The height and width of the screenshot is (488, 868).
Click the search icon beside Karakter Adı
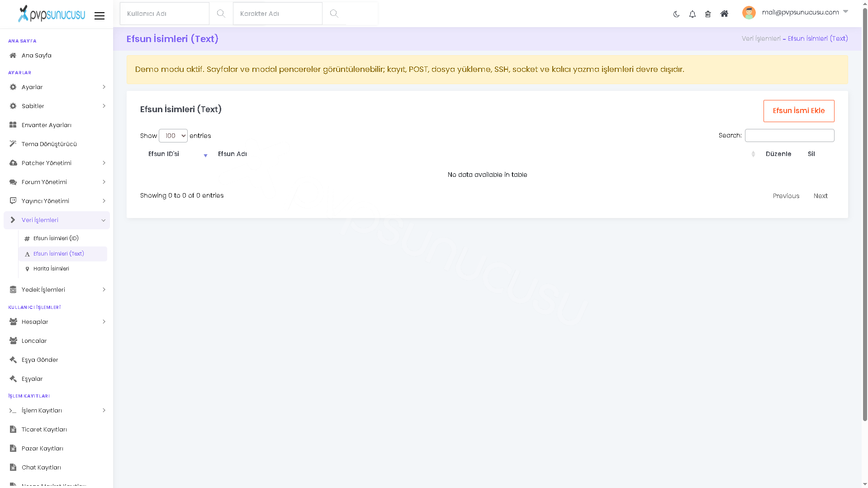[x=334, y=14]
